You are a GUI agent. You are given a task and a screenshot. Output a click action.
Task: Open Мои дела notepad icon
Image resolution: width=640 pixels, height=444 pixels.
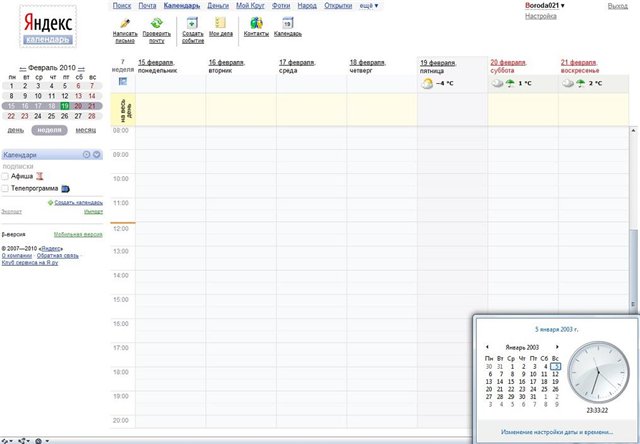coord(220,22)
